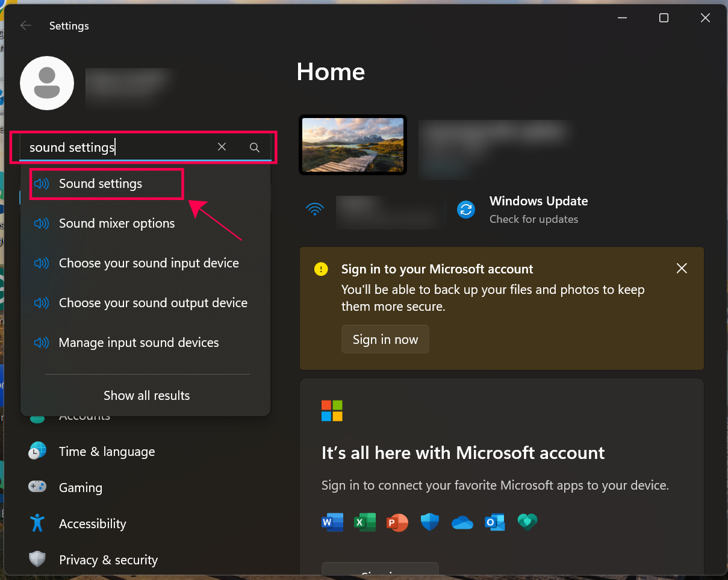This screenshot has height=580, width=728.
Task: Click Sign in to your Microsoft account text
Action: tap(437, 269)
